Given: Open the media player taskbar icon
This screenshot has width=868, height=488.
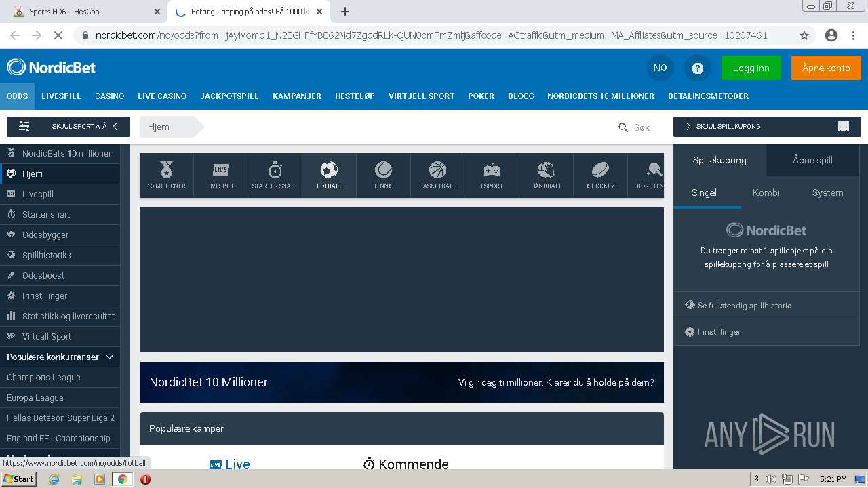Looking at the screenshot, I should click(x=100, y=479).
